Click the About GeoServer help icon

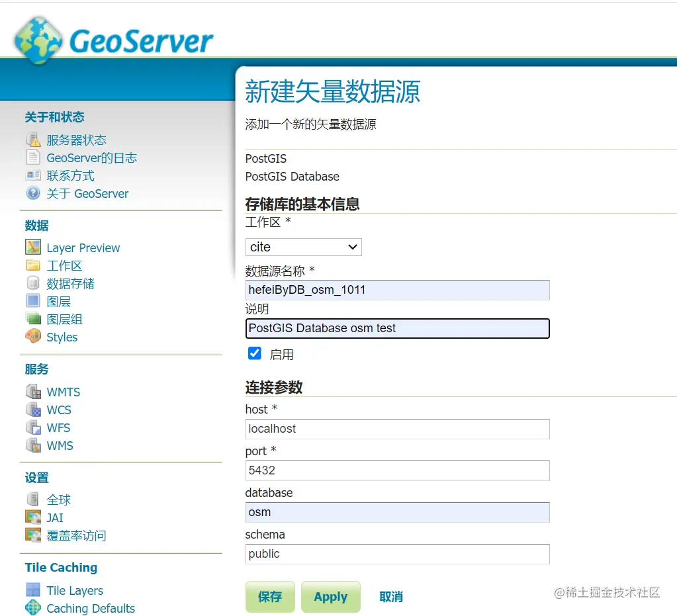click(33, 193)
